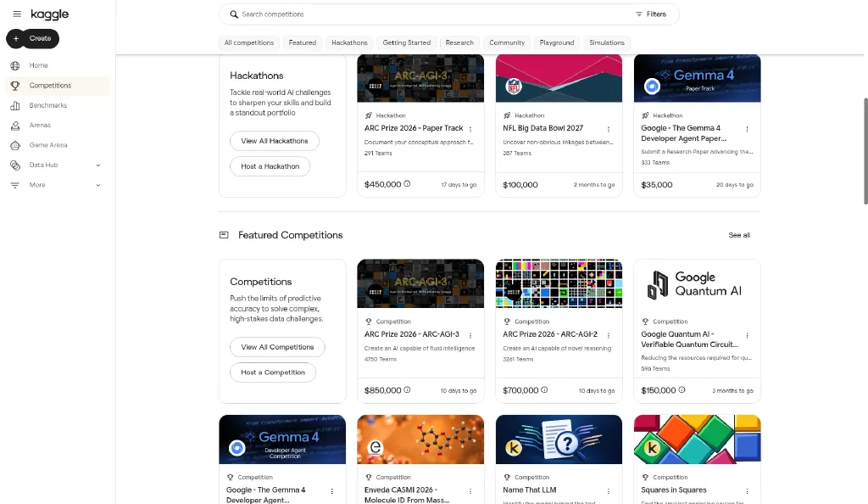The image size is (868, 504).
Task: Click '3 months to go' text
Action: pyautogui.click(x=732, y=391)
